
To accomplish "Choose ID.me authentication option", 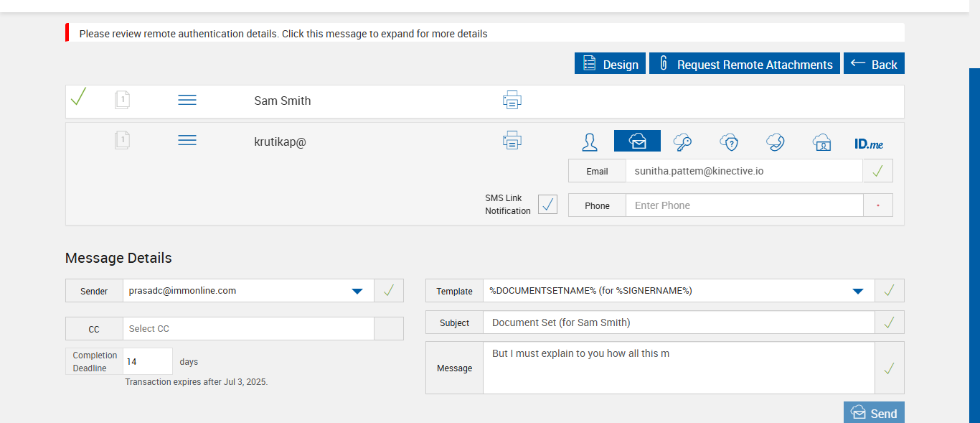I will click(869, 144).
